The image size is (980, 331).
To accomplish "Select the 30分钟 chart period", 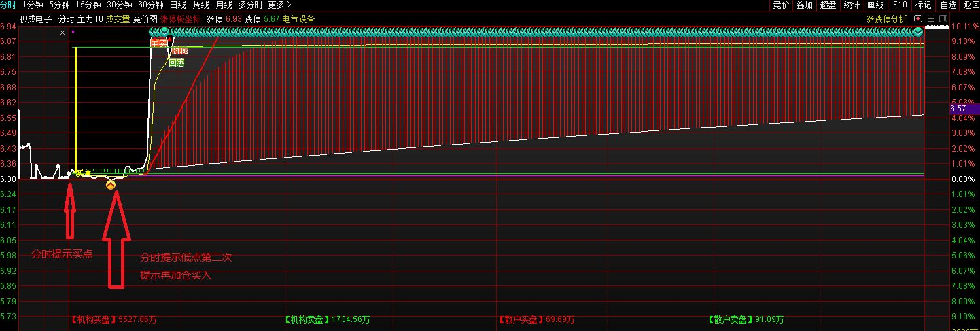I will [119, 5].
